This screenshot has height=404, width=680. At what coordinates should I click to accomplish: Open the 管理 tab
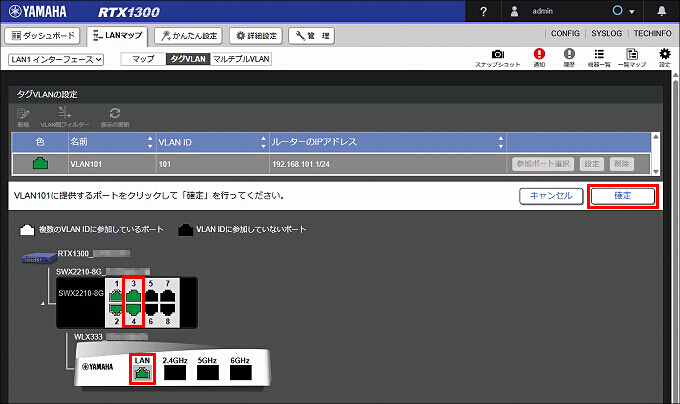coord(311,36)
